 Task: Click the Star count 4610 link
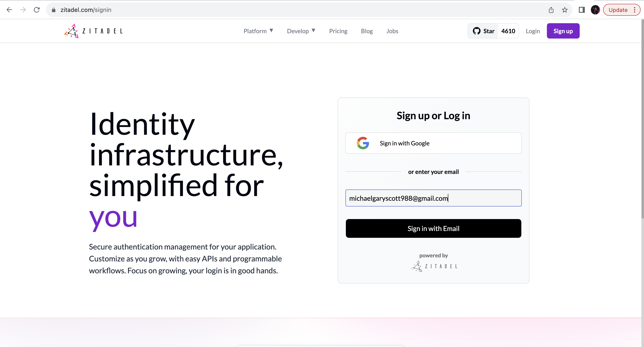click(508, 31)
